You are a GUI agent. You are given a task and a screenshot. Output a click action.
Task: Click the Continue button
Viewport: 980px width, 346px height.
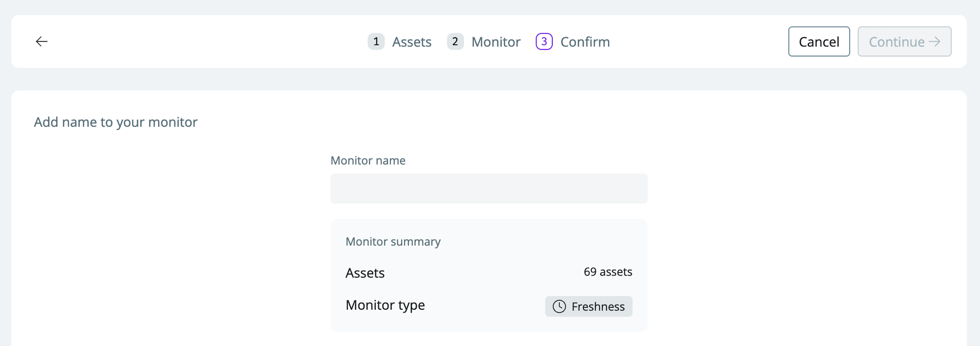point(904,42)
